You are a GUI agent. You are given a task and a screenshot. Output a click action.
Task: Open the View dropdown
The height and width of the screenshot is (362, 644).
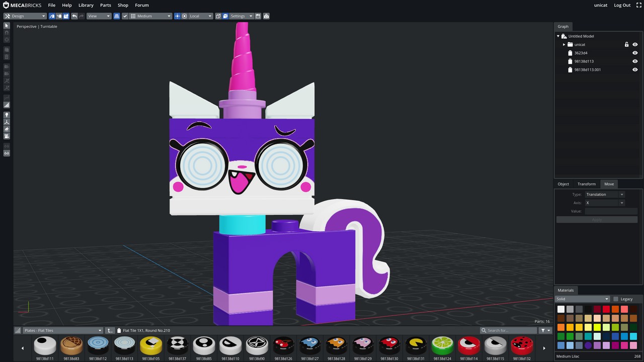(x=99, y=16)
